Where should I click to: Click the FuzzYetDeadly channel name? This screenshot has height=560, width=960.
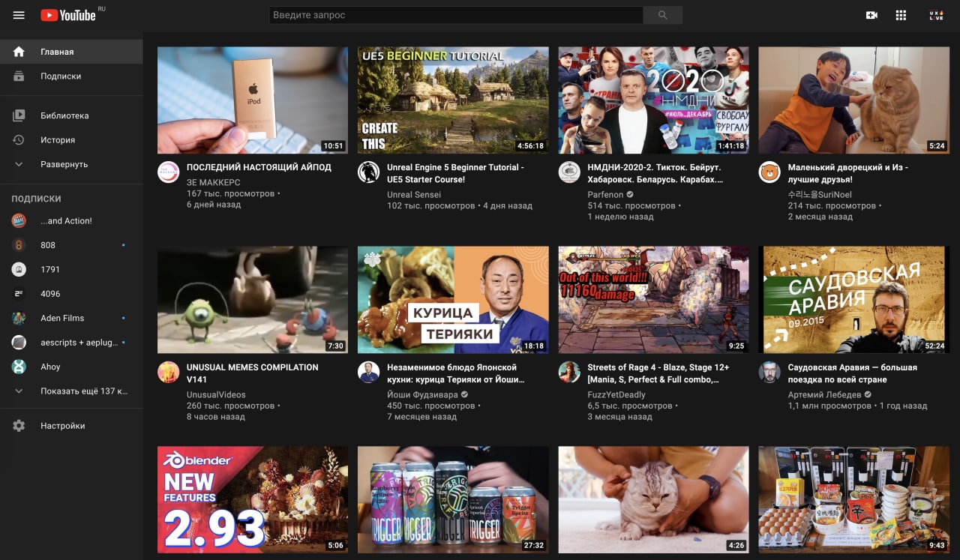616,394
